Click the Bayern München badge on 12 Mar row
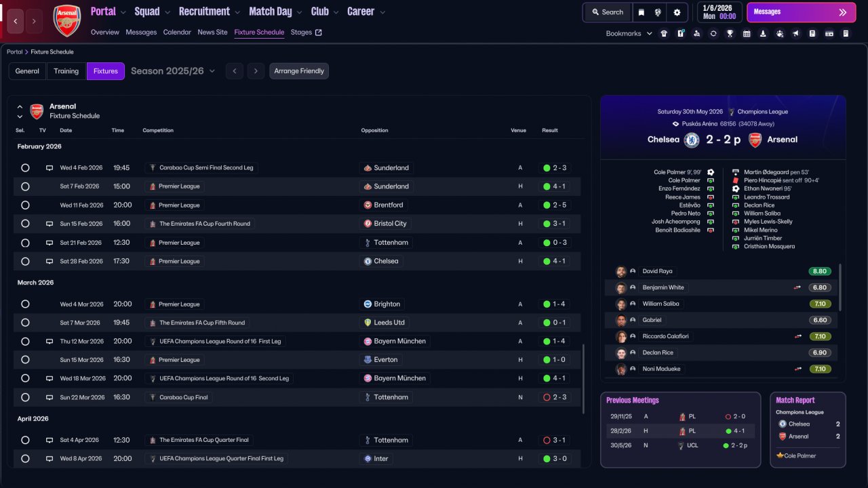Screen dimensions: 868x488 [x=368, y=342]
